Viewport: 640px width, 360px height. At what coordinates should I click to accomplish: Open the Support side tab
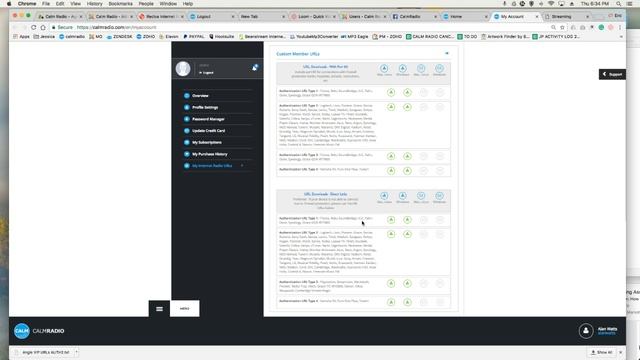pyautogui.click(x=612, y=74)
